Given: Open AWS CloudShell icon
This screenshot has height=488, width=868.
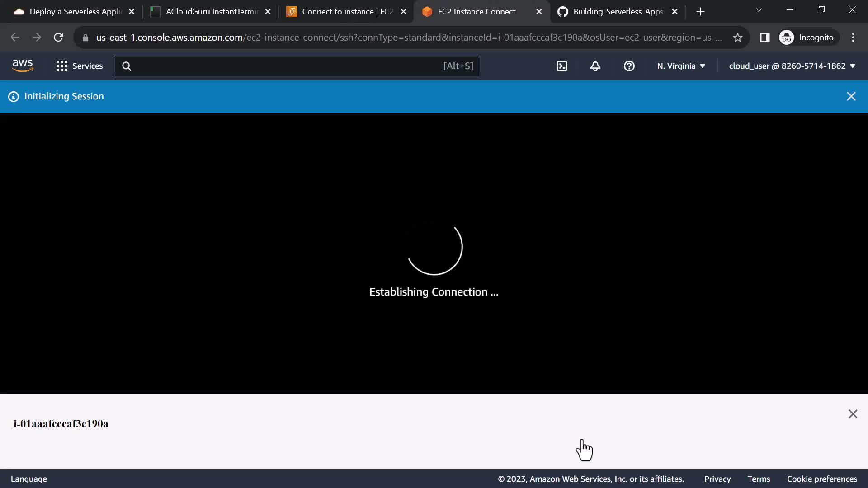Looking at the screenshot, I should coord(561,66).
